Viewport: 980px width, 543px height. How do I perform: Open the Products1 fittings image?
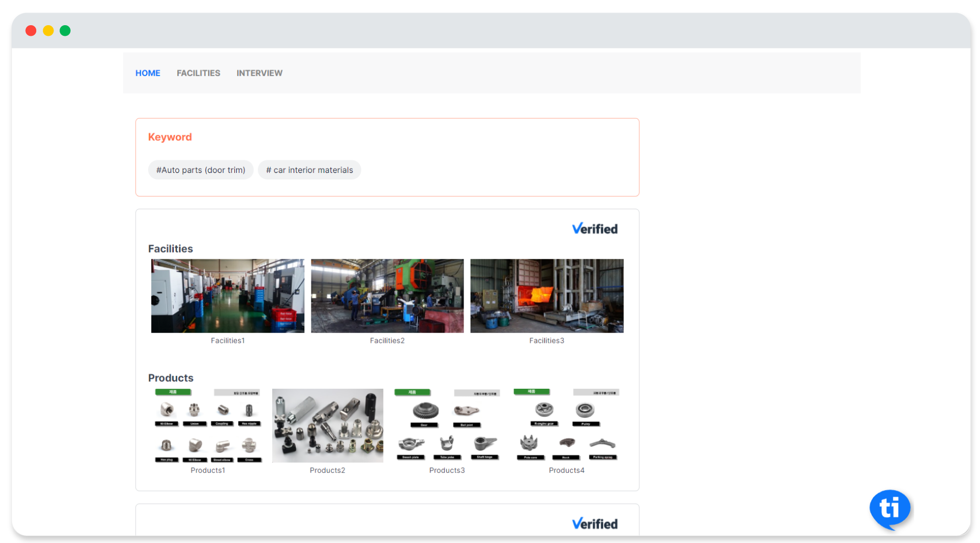coord(208,426)
